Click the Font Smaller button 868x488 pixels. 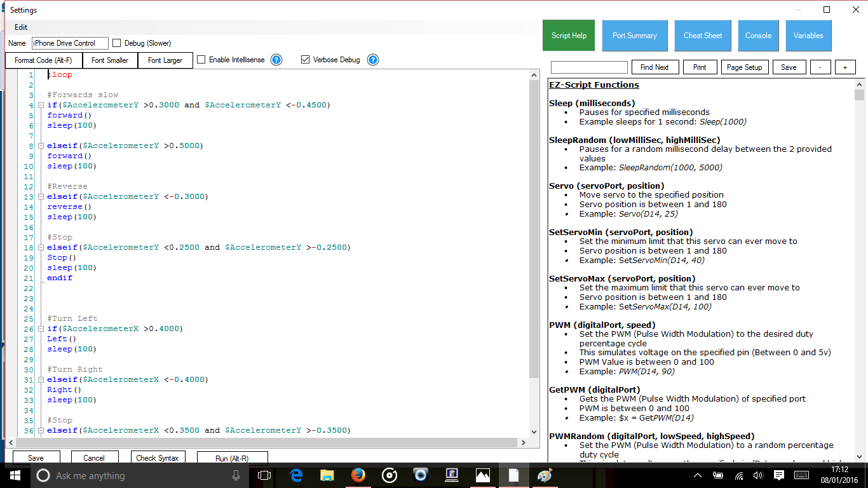coord(110,60)
